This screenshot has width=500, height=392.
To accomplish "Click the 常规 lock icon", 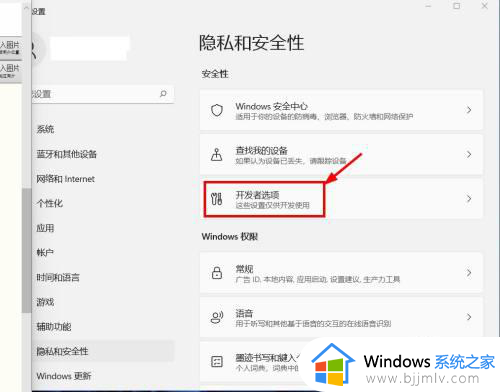I will click(x=217, y=273).
